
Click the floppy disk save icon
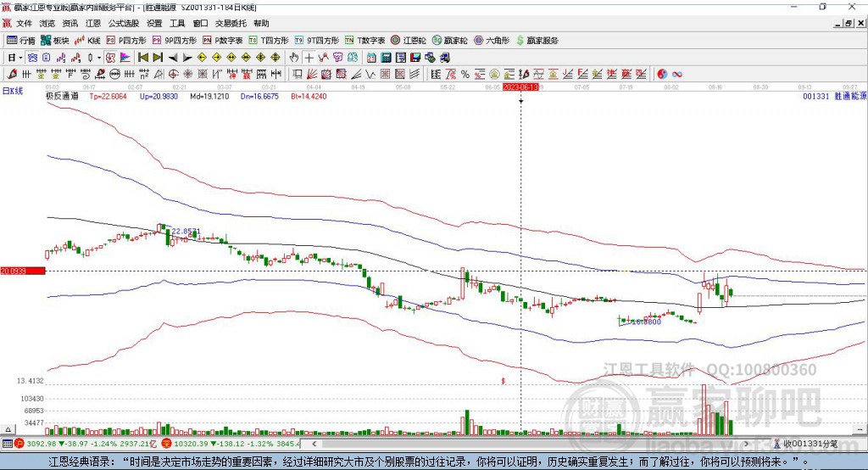[415, 58]
